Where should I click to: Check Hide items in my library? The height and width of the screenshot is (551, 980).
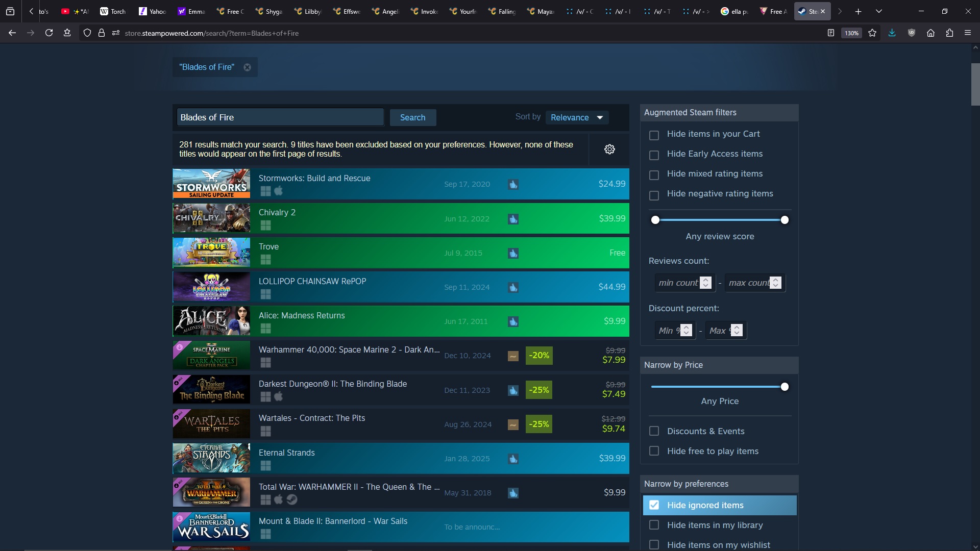coord(654,525)
